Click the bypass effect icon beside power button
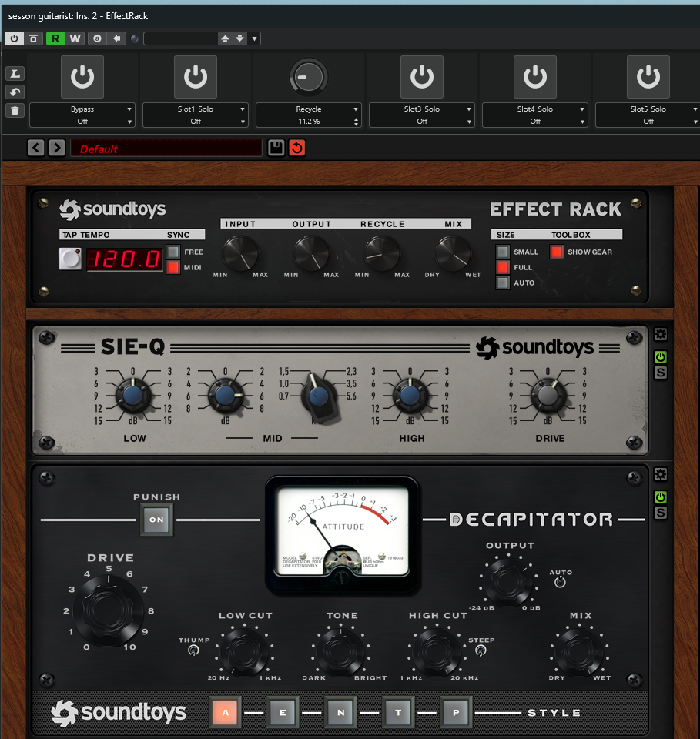 pyautogui.click(x=33, y=38)
